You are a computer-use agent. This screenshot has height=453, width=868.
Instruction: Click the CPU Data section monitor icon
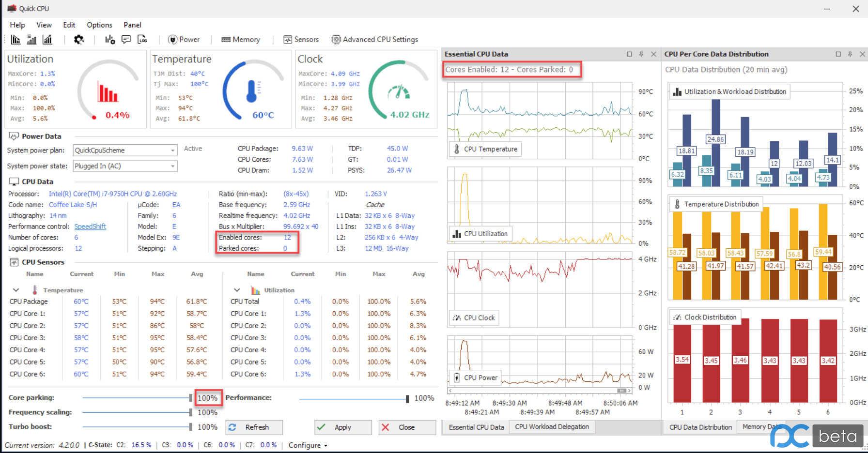pyautogui.click(x=14, y=181)
